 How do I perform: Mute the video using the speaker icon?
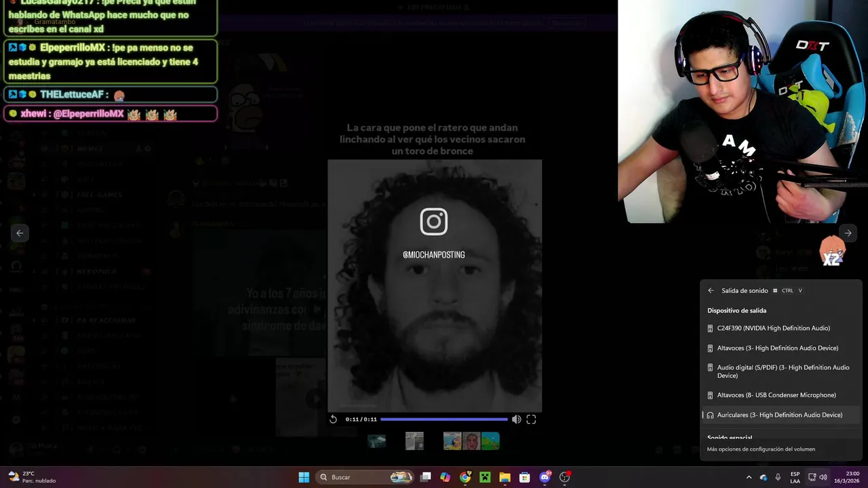517,419
